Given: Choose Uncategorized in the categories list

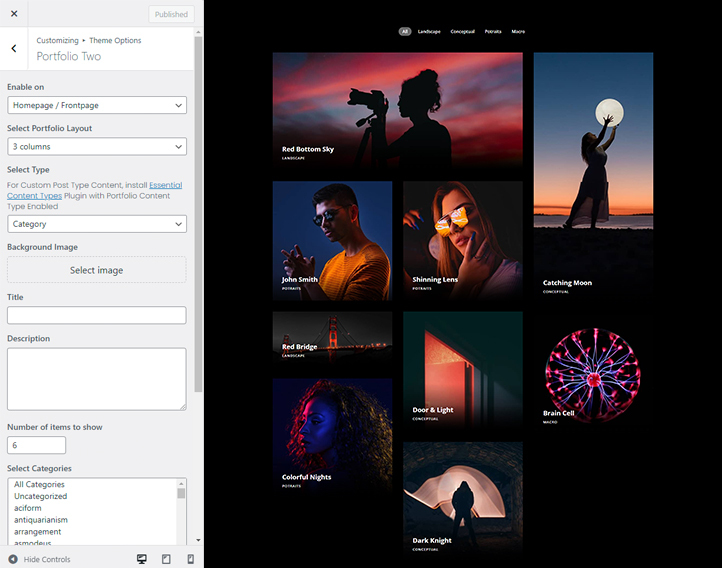Looking at the screenshot, I should click(x=41, y=496).
